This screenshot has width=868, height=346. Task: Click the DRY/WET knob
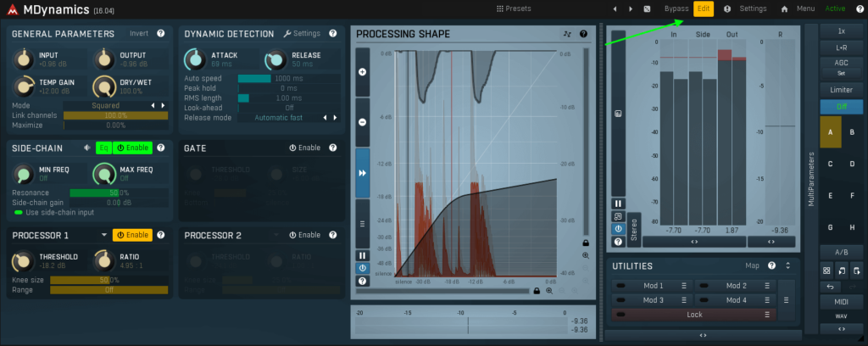pyautogui.click(x=103, y=86)
